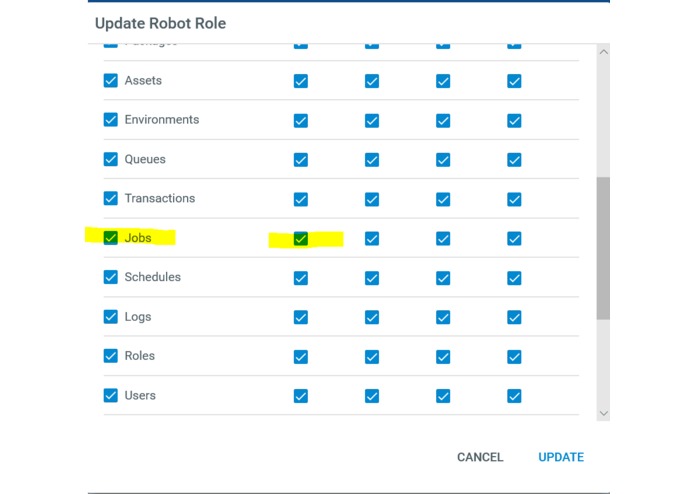Viewport: 695px width, 494px height.
Task: Select the "Schedules" row label
Action: (x=152, y=277)
